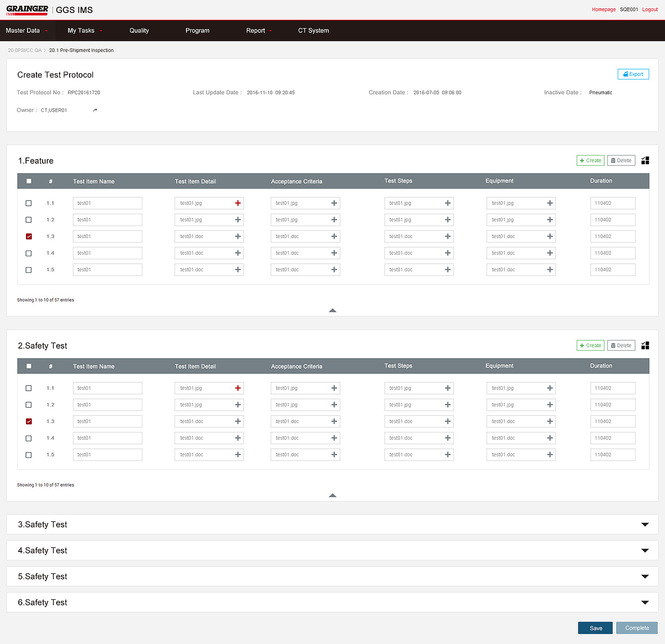Click the share arrow icon next to Owner
665x644 pixels.
(95, 110)
